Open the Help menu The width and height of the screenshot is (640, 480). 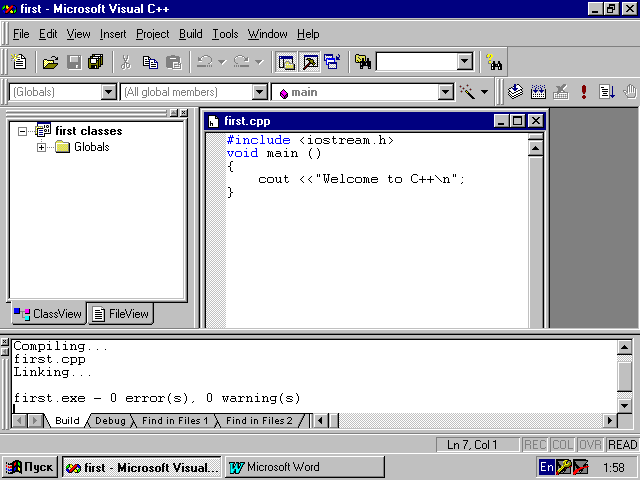coord(308,34)
